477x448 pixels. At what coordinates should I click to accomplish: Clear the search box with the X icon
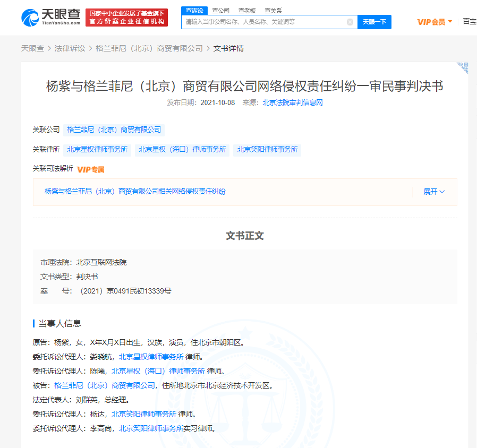pos(350,22)
